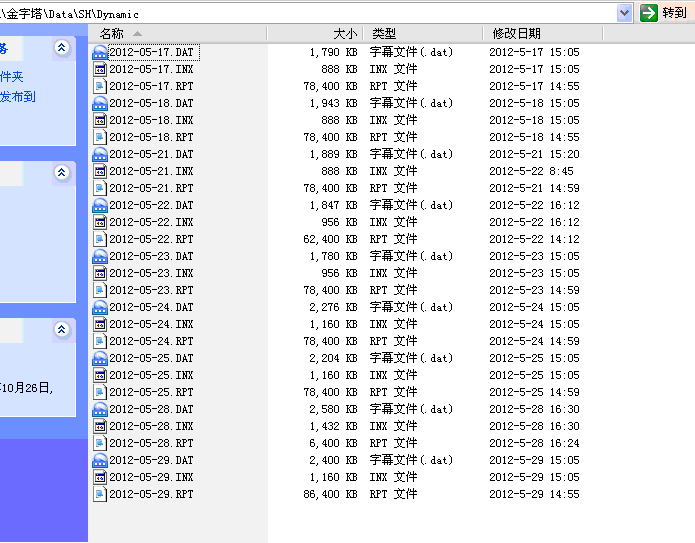The image size is (695, 543).
Task: Select file name 2012-05-28.RPT
Action: (152, 443)
